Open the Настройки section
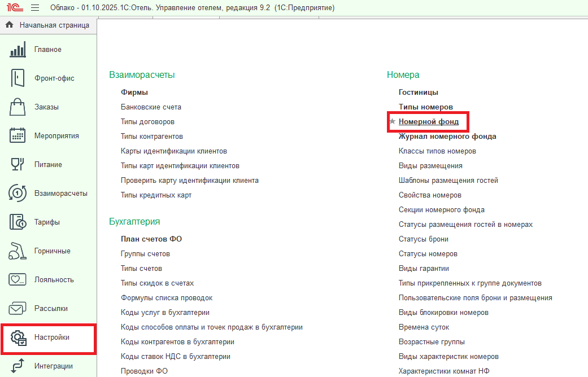The width and height of the screenshot is (588, 377). [48, 337]
